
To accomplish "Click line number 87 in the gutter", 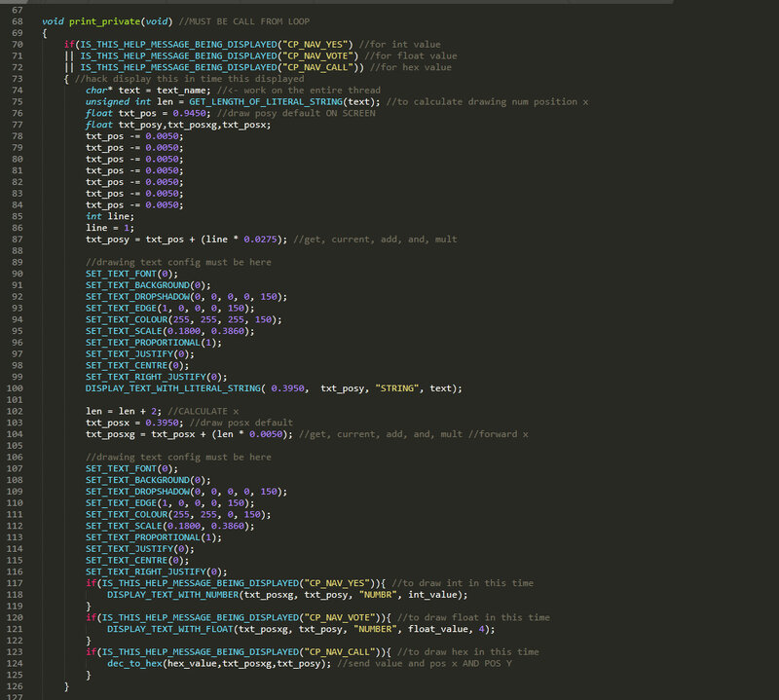I will click(17, 239).
